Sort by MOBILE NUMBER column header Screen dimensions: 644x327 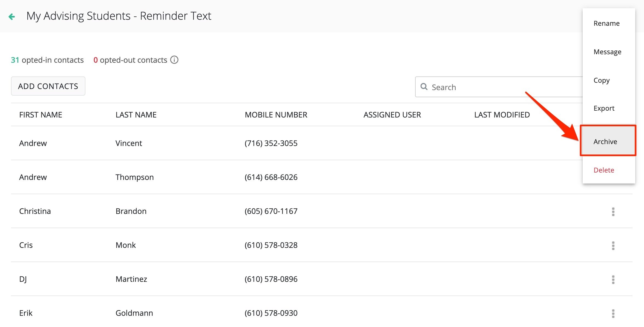[276, 115]
